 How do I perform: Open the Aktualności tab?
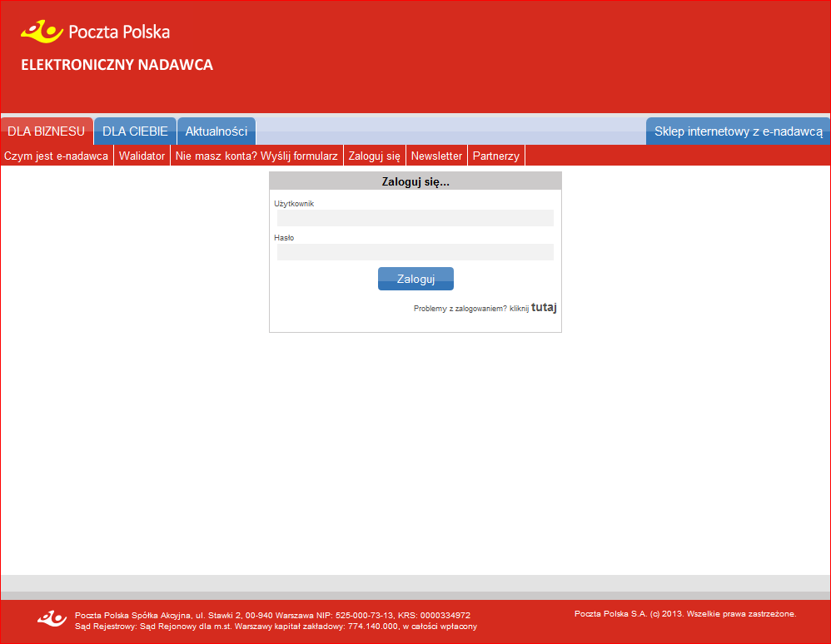pos(216,131)
